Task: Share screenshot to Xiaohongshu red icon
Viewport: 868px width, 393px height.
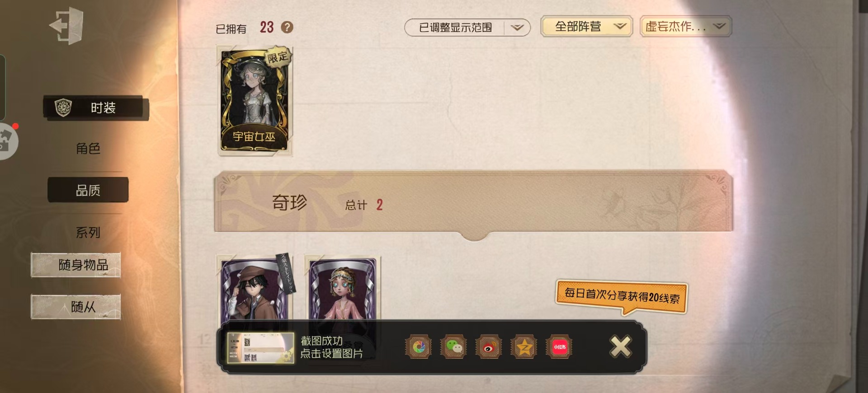Action: (x=559, y=347)
